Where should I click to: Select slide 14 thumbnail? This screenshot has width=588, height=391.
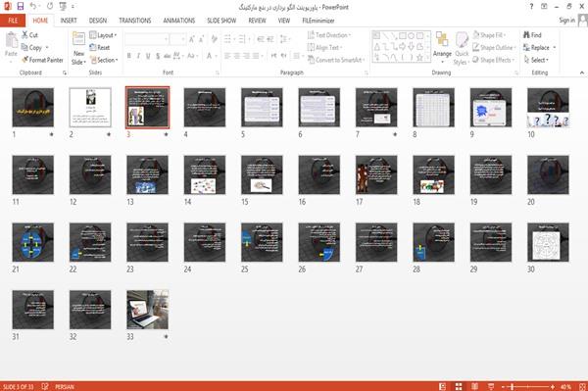pos(205,174)
